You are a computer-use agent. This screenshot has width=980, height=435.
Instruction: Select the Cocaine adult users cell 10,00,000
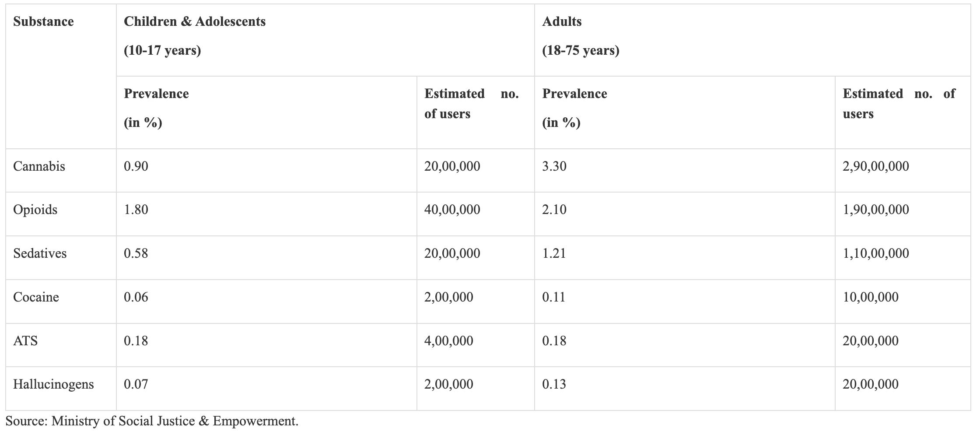903,302
